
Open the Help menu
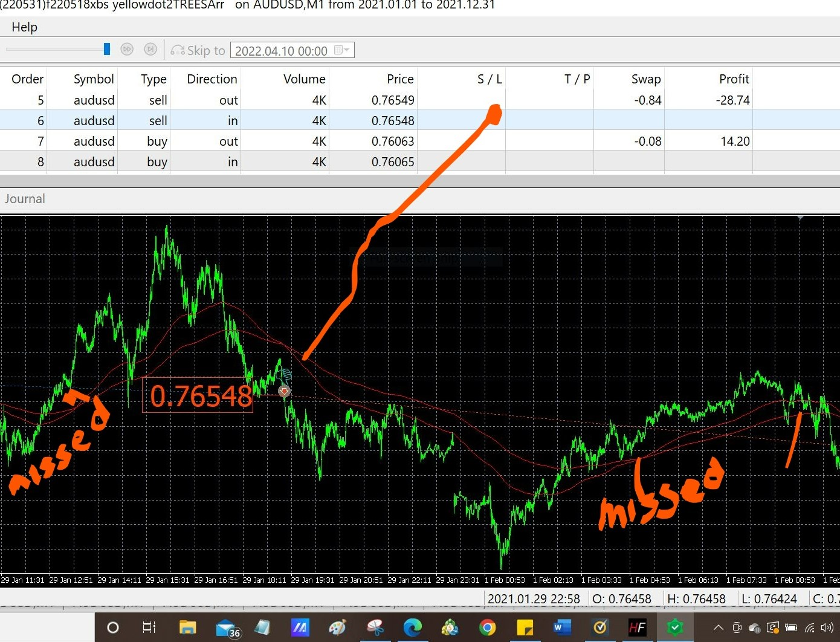click(24, 27)
